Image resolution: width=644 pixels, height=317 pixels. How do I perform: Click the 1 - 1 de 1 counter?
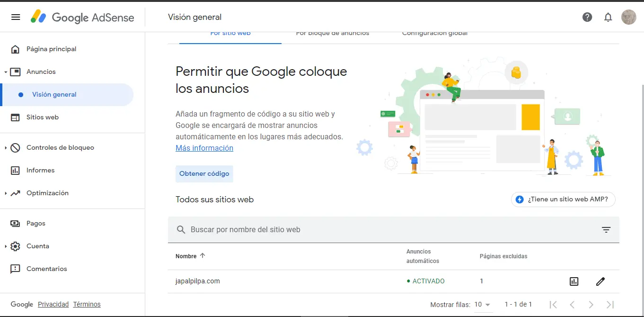[x=518, y=305]
